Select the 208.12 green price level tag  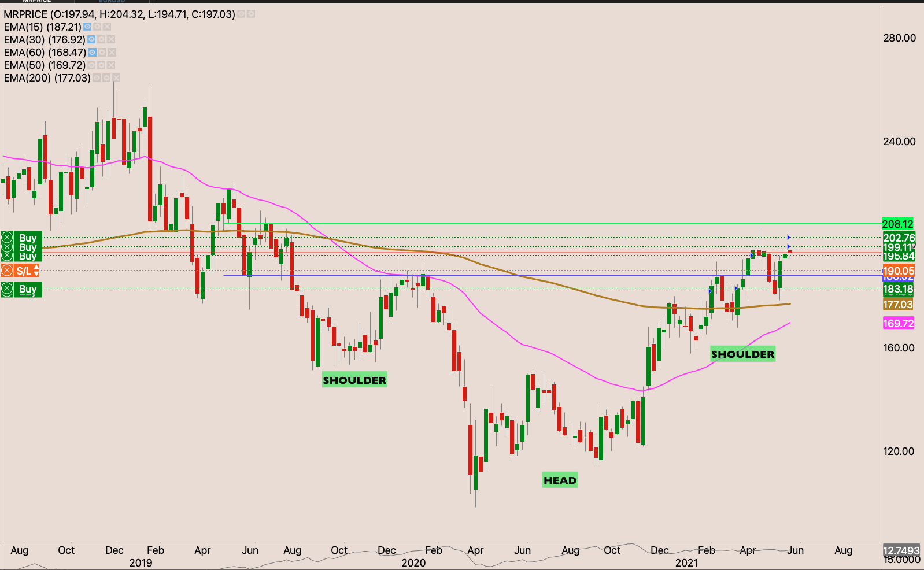tap(897, 224)
